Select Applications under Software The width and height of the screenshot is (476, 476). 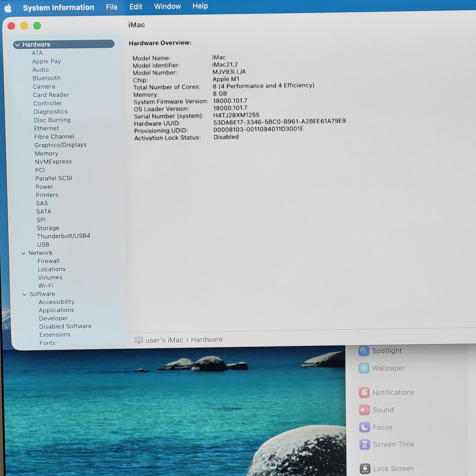click(x=57, y=310)
